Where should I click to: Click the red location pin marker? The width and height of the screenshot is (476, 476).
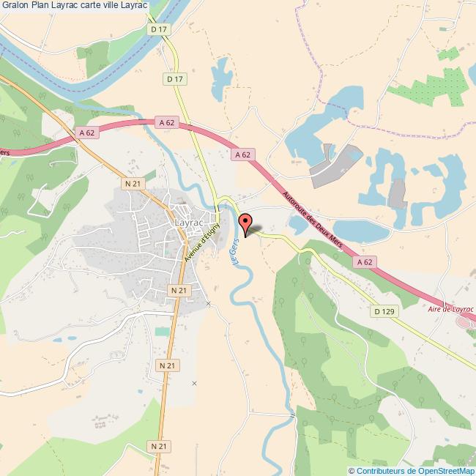[x=245, y=225]
